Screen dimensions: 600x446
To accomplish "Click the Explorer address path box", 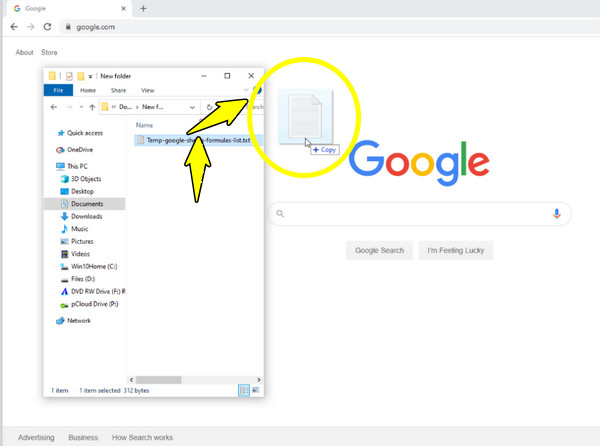I will tap(149, 107).
